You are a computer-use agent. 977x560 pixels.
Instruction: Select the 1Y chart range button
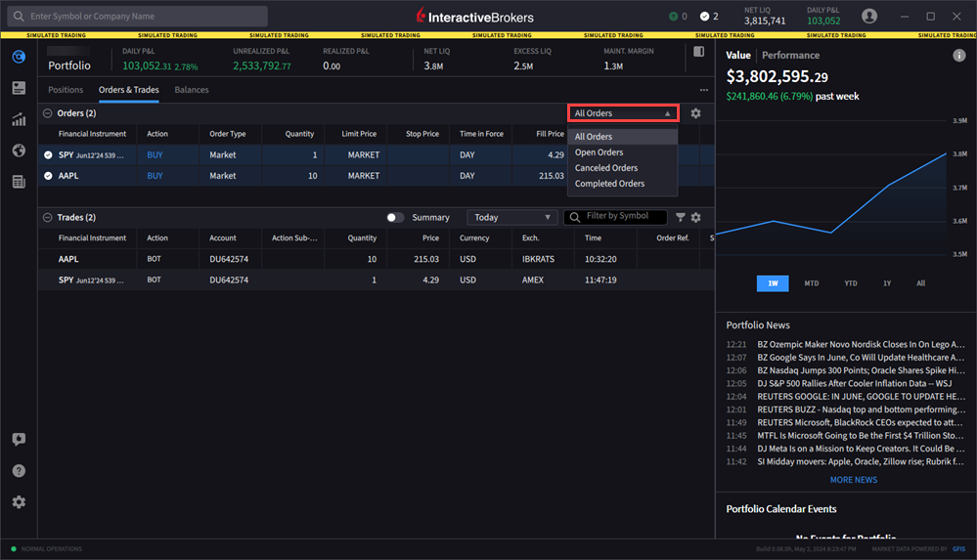click(x=887, y=283)
